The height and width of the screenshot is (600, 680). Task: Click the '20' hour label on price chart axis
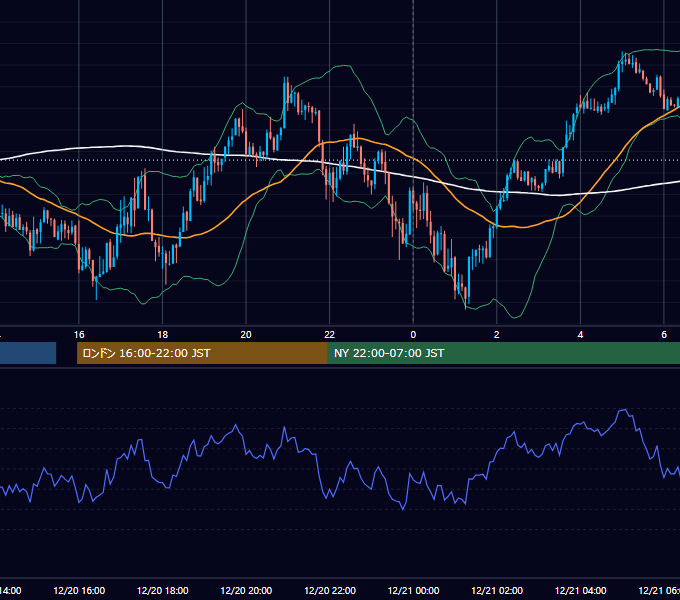[246, 334]
